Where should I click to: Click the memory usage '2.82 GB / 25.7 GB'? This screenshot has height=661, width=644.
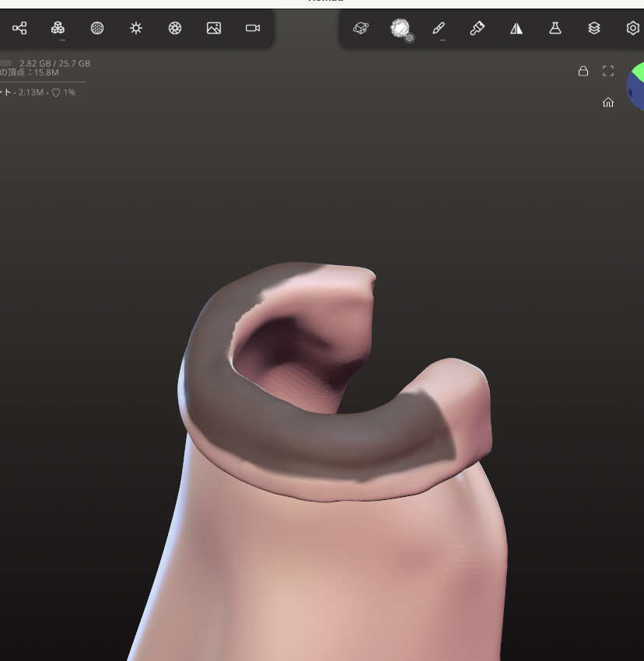(x=54, y=64)
